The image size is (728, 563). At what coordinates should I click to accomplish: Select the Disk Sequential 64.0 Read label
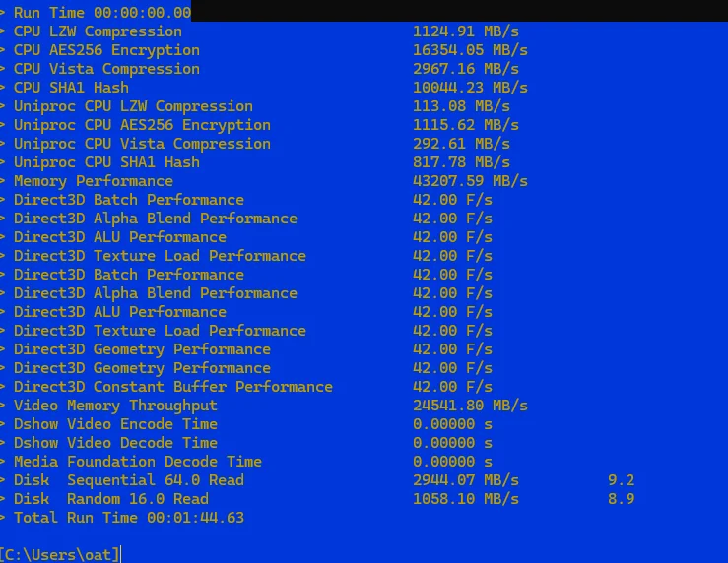[129, 480]
